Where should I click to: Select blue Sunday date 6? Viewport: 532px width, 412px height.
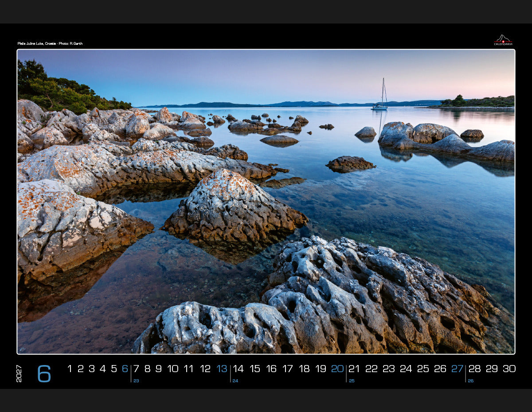pos(125,369)
